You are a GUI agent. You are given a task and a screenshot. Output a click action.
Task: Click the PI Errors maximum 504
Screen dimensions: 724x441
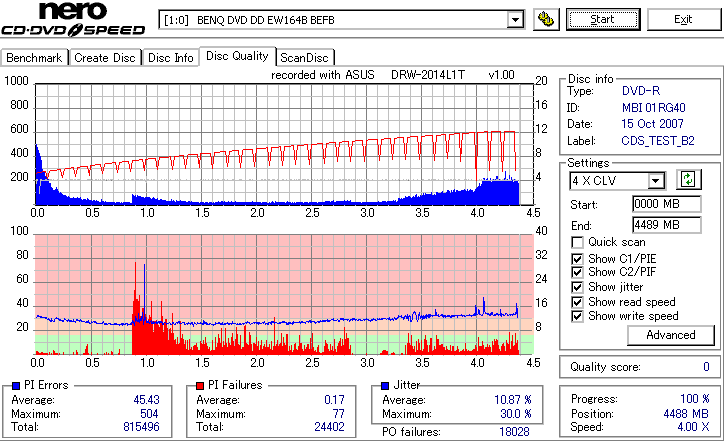click(149, 414)
